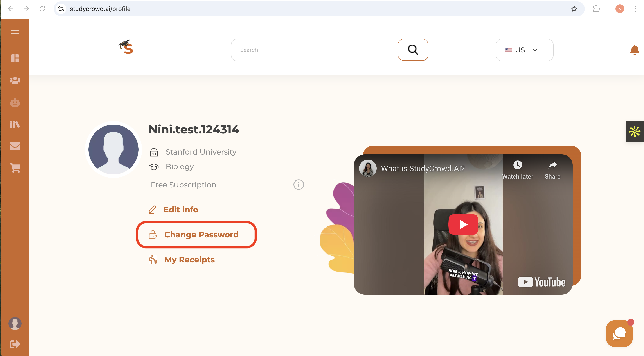644x356 pixels.
Task: Click the StudyCrowd logo
Action: (x=126, y=47)
